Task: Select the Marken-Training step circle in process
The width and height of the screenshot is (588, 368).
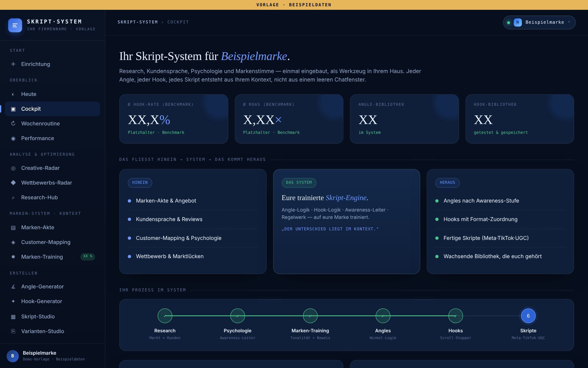Action: pyautogui.click(x=310, y=316)
